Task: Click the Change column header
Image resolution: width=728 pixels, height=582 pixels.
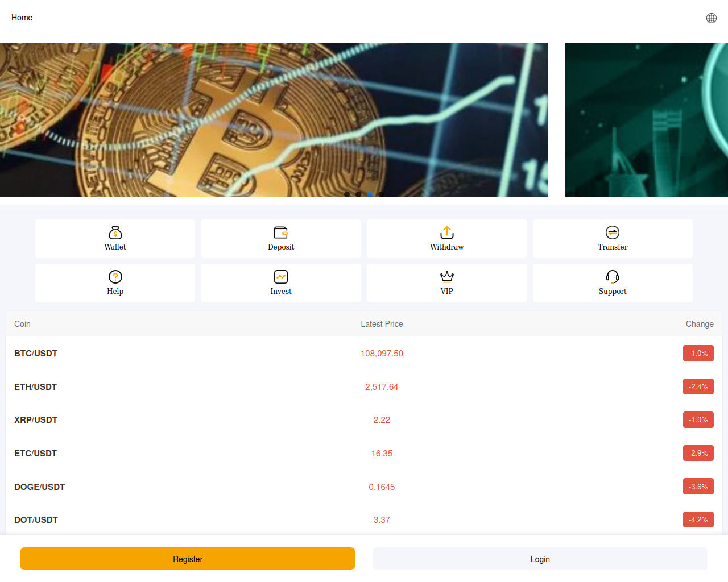Action: [x=700, y=324]
